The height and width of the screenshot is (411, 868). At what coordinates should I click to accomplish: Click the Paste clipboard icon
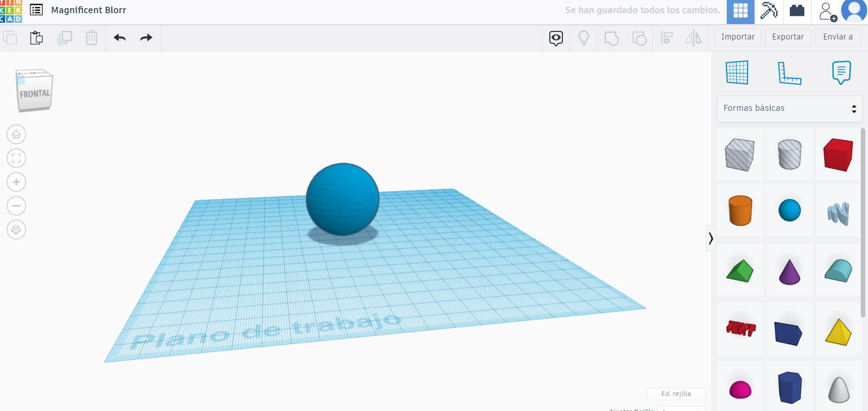click(x=36, y=38)
